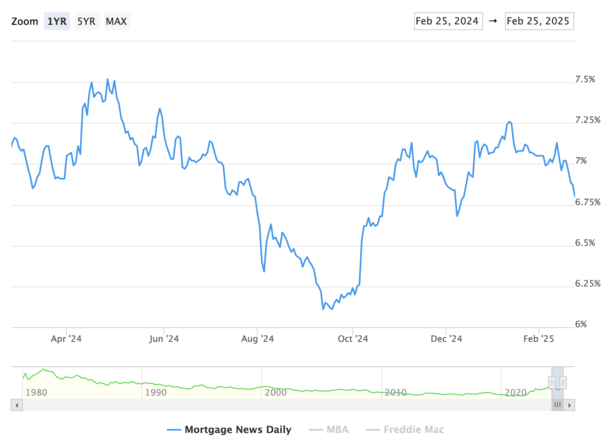
Task: Click the Apr '24 axis label
Action: point(66,339)
